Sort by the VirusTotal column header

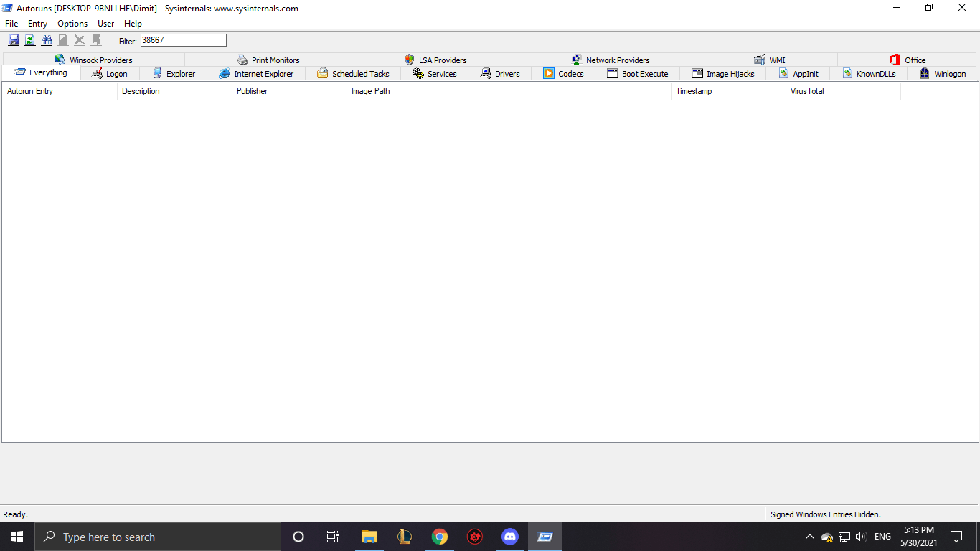point(843,91)
